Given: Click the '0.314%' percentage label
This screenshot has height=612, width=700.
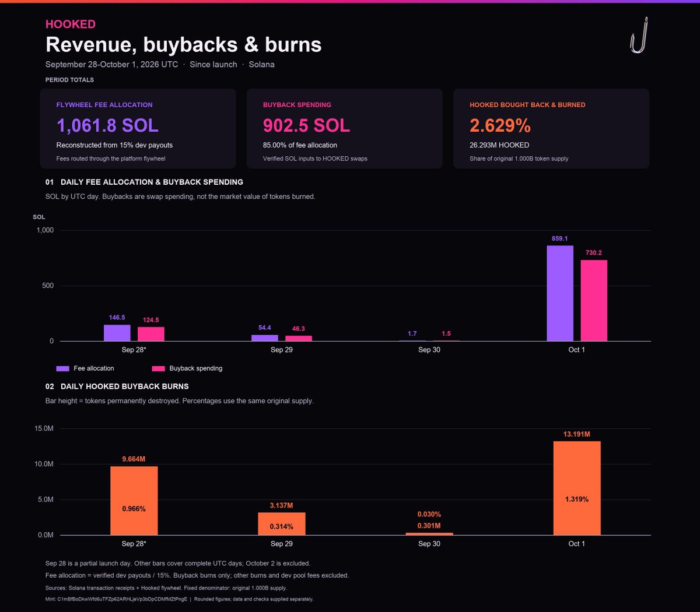Looking at the screenshot, I should [282, 526].
